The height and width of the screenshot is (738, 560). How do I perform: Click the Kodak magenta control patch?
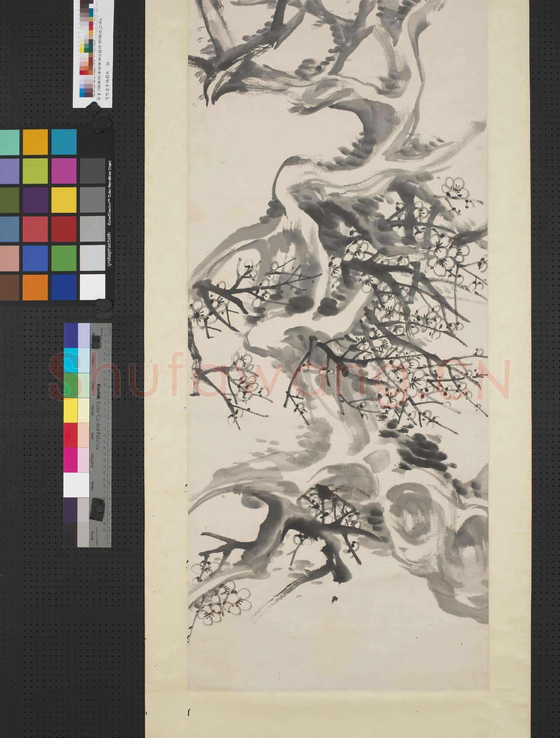tap(71, 460)
